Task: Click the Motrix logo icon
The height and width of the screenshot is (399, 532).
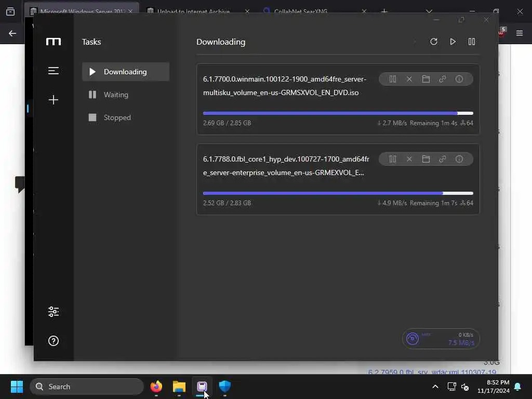Action: pyautogui.click(x=54, y=42)
